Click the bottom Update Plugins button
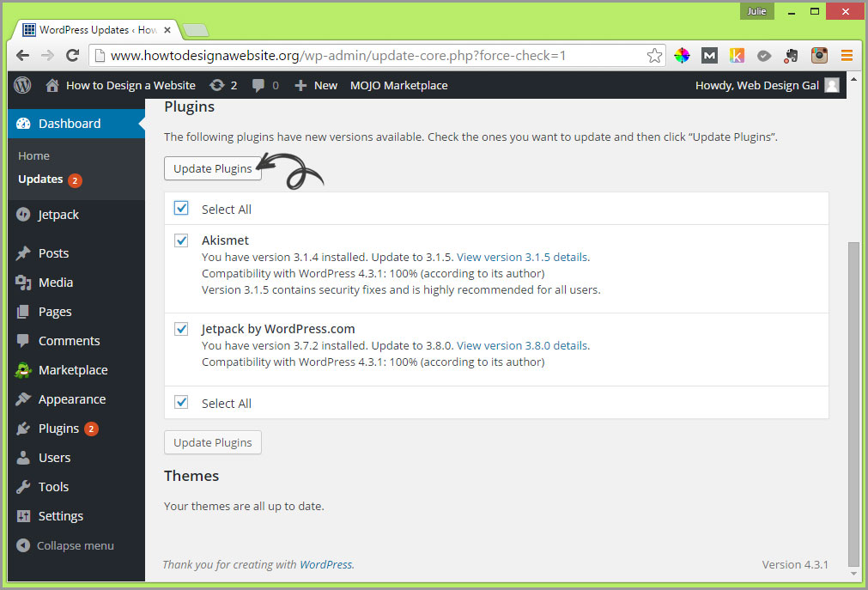The height and width of the screenshot is (590, 868). pos(213,442)
